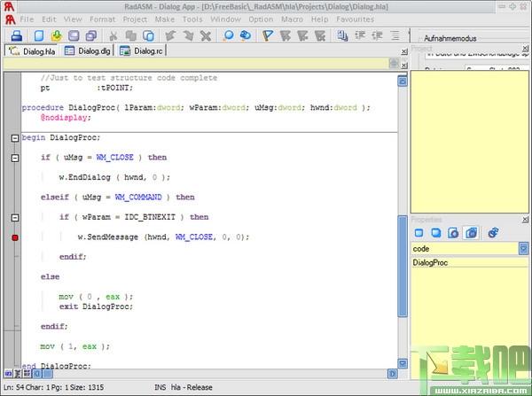This screenshot has height=396, width=532.
Task: Click the Find magnifier icon
Action: click(x=229, y=35)
